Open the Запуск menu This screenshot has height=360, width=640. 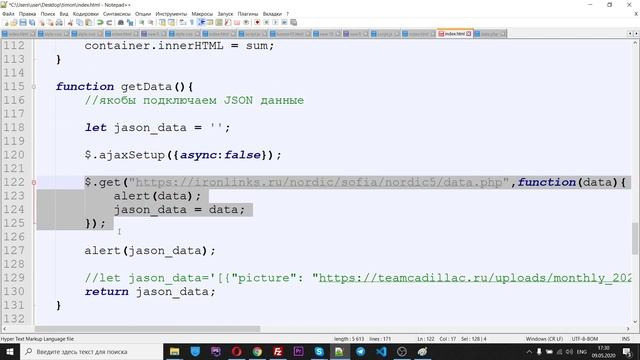point(225,14)
